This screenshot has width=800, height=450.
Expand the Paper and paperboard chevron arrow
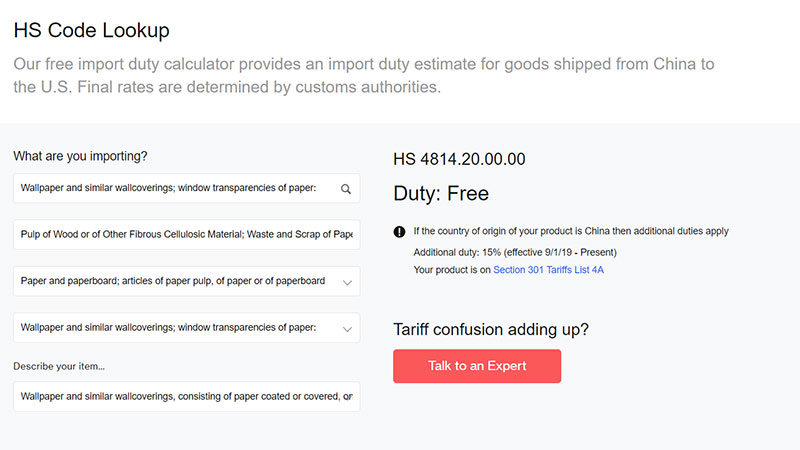(x=347, y=282)
